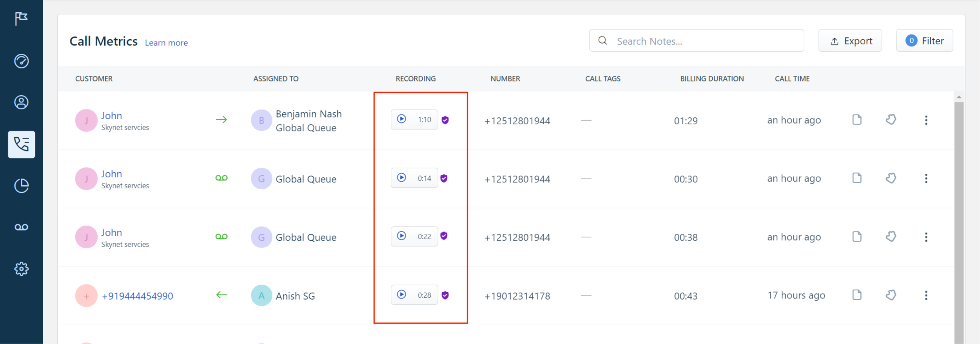Screen dimensions: 980x344
Task: Click the purple shield badge beside 0:14 recording
Action: click(x=444, y=178)
